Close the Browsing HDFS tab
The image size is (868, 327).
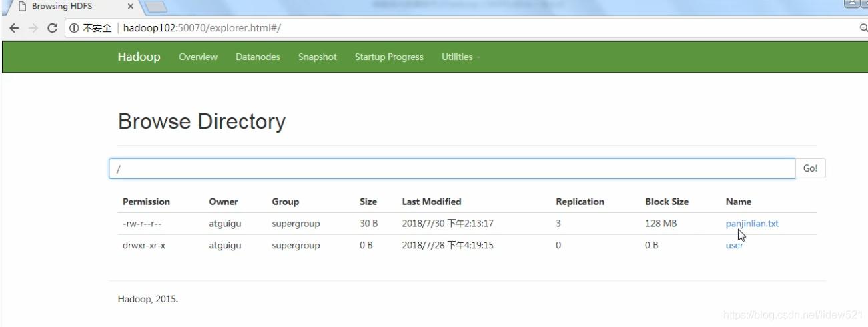point(130,6)
